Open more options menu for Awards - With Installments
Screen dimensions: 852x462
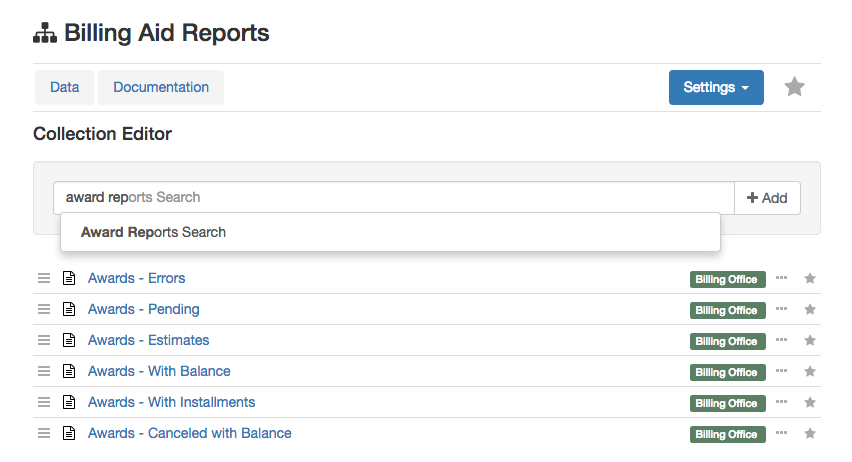pyautogui.click(x=781, y=402)
